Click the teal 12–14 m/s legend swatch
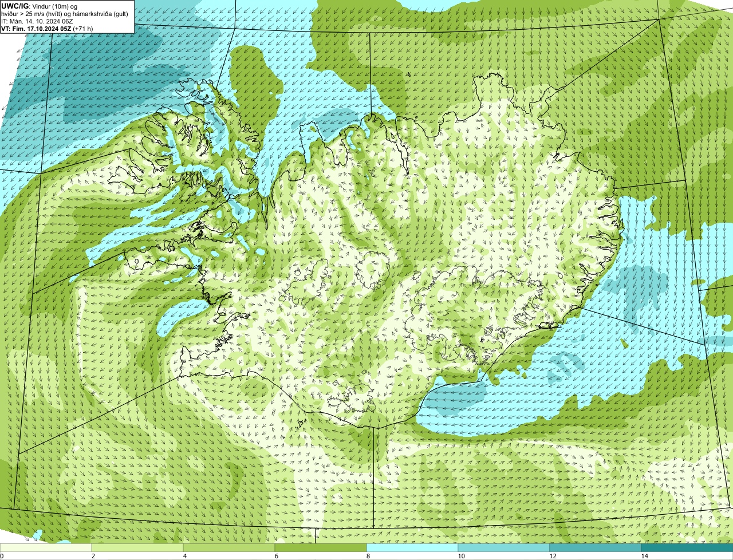 596,547
